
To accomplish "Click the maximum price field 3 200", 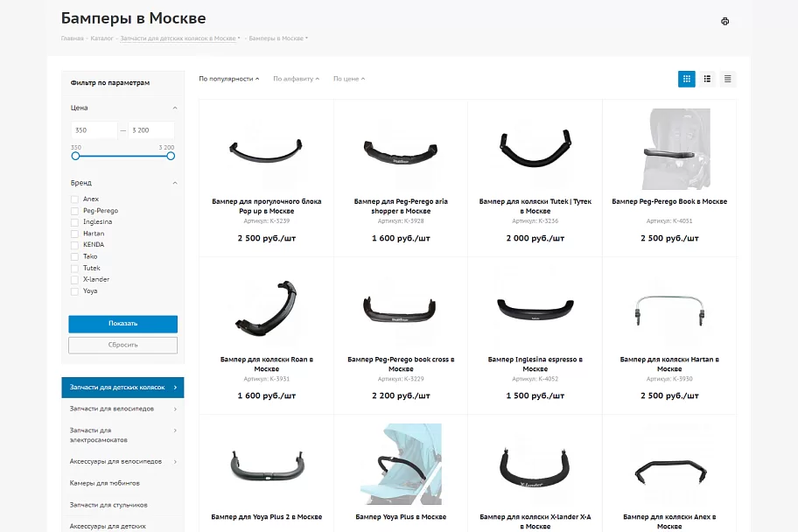I will point(151,130).
